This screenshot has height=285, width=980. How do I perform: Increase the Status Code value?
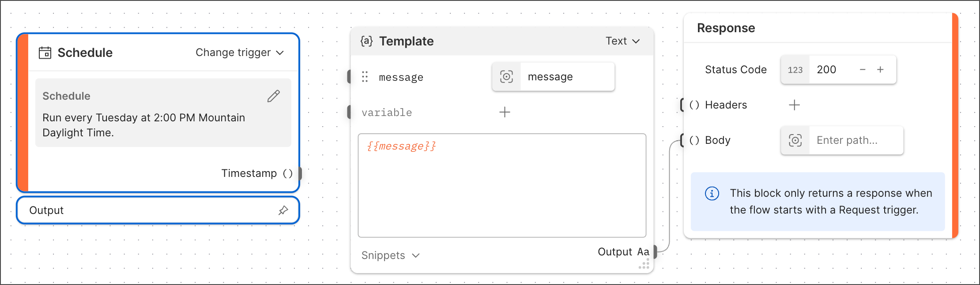[x=880, y=70]
